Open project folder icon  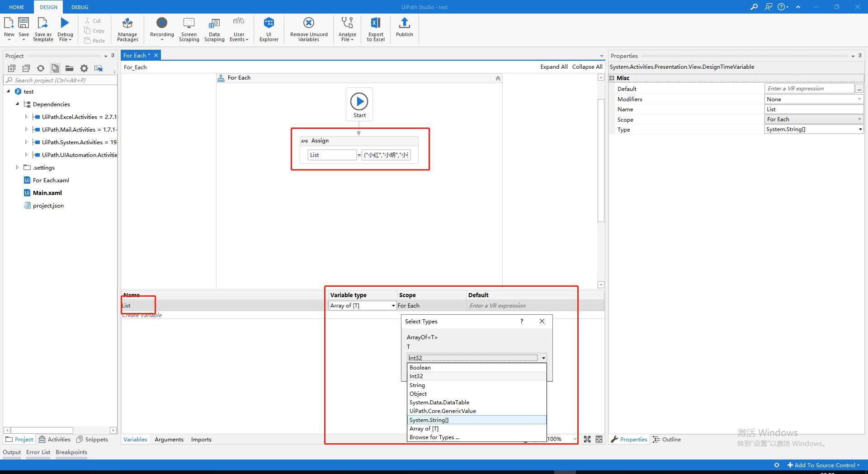(70, 68)
